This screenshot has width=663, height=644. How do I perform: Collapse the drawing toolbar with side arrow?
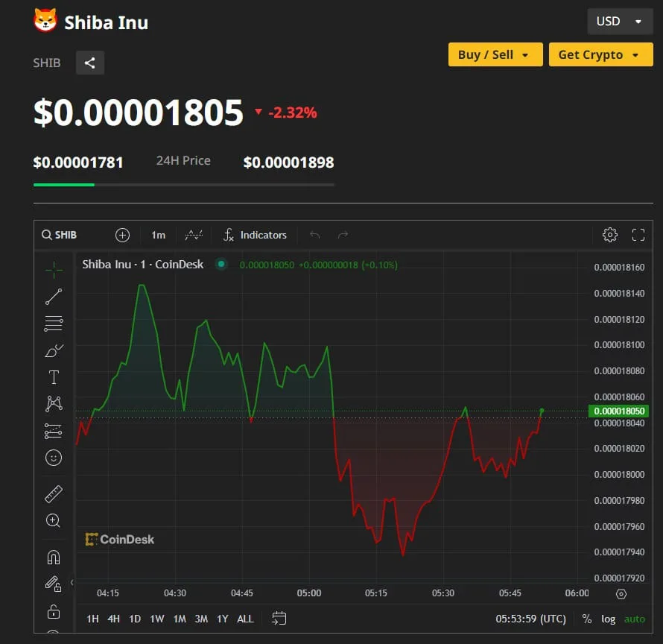coord(72,583)
